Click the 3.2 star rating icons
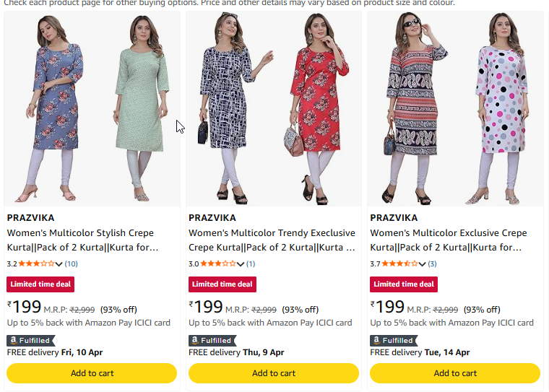The width and height of the screenshot is (549, 392). coord(36,264)
